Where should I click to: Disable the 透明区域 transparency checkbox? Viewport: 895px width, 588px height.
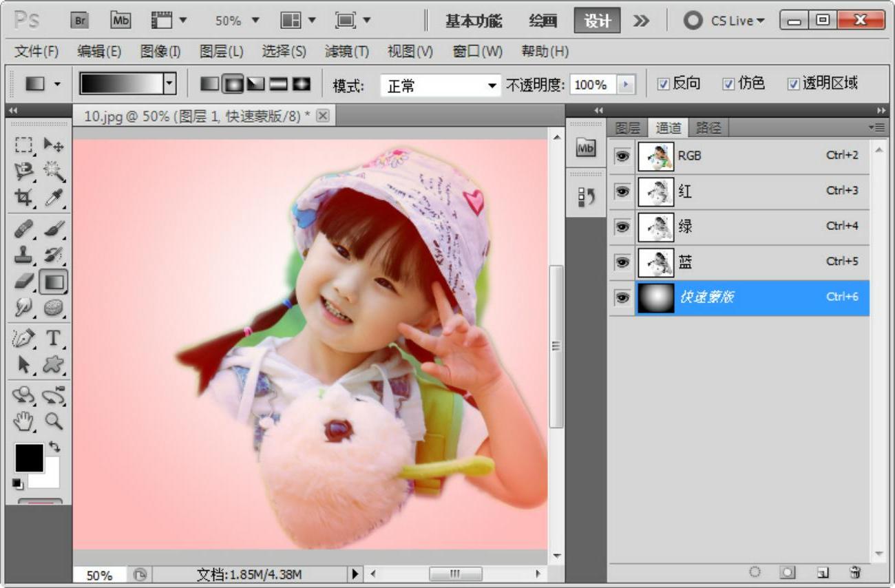click(793, 84)
